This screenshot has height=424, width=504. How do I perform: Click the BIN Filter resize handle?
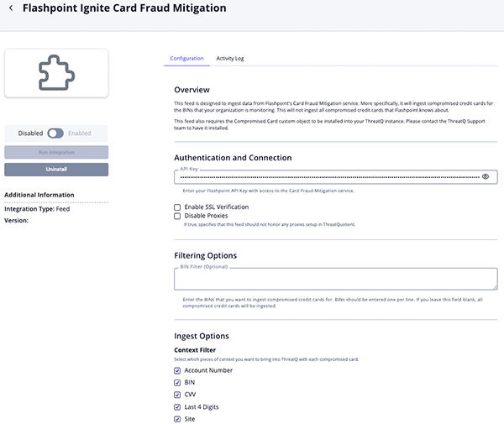click(494, 286)
